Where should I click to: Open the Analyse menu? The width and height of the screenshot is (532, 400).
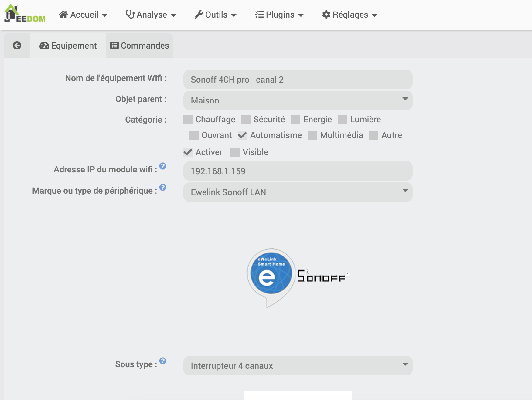pyautogui.click(x=151, y=15)
